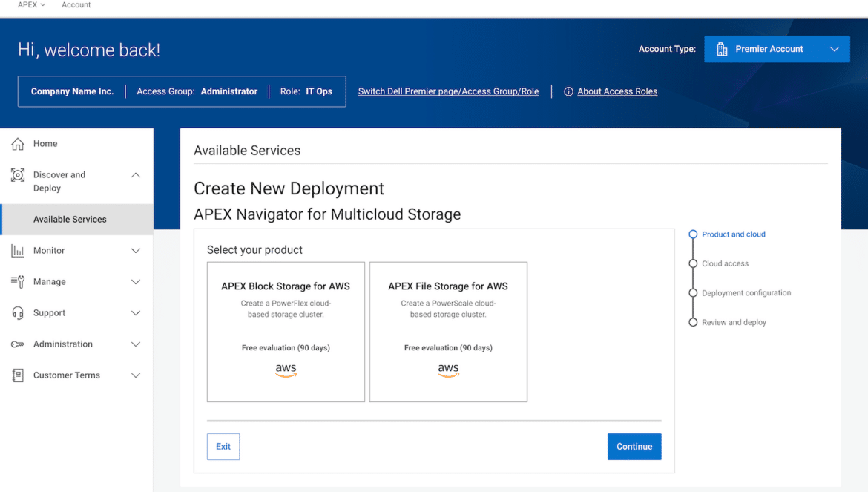The height and width of the screenshot is (492, 868).
Task: Click the Available Services page heading
Action: (247, 151)
